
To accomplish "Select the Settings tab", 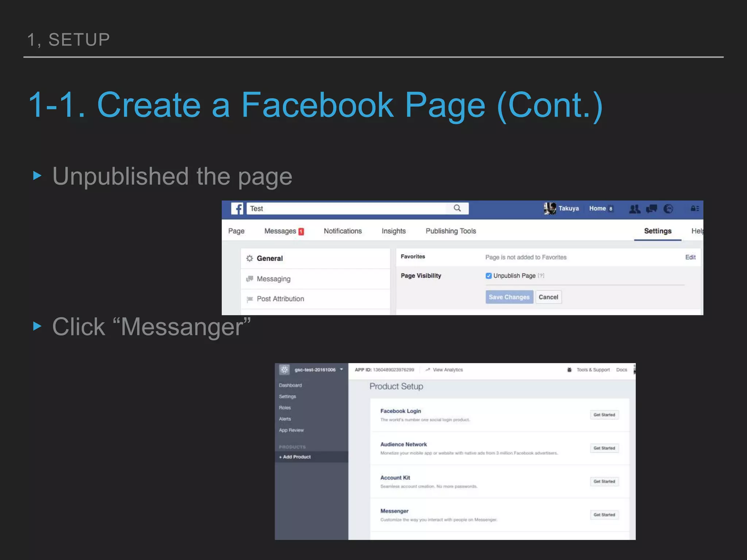I will point(658,231).
